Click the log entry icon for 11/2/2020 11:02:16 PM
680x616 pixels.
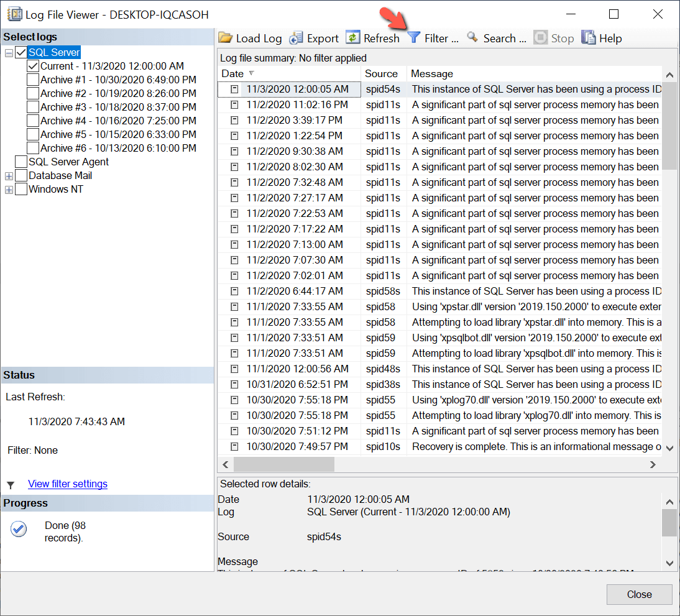[234, 104]
